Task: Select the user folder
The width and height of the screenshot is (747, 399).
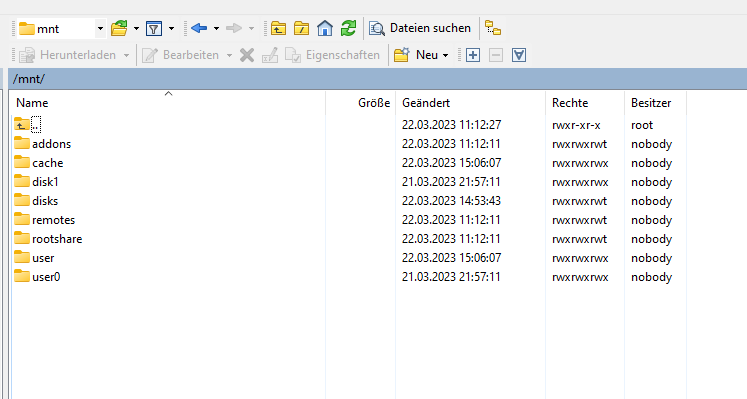Action: (x=43, y=258)
